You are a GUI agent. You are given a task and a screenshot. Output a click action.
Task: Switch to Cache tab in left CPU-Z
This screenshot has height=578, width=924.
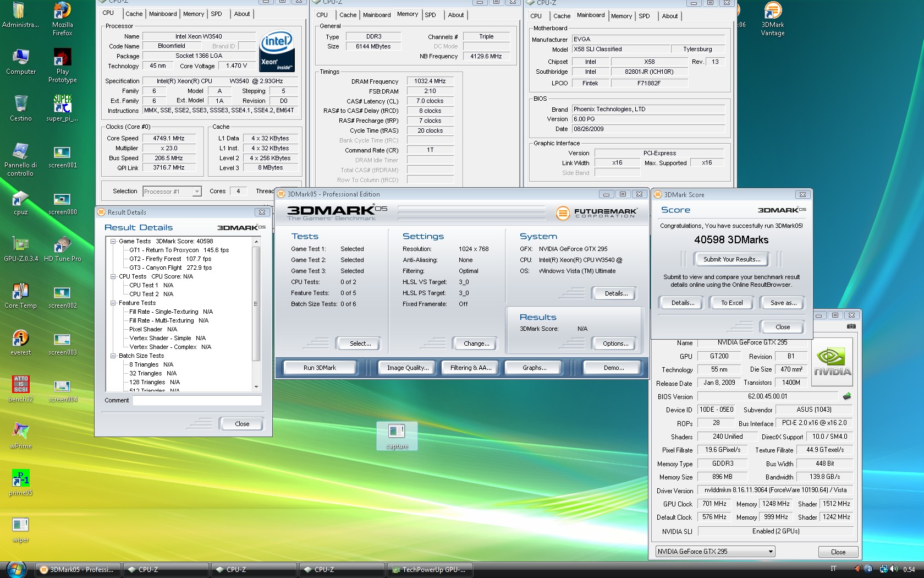134,14
